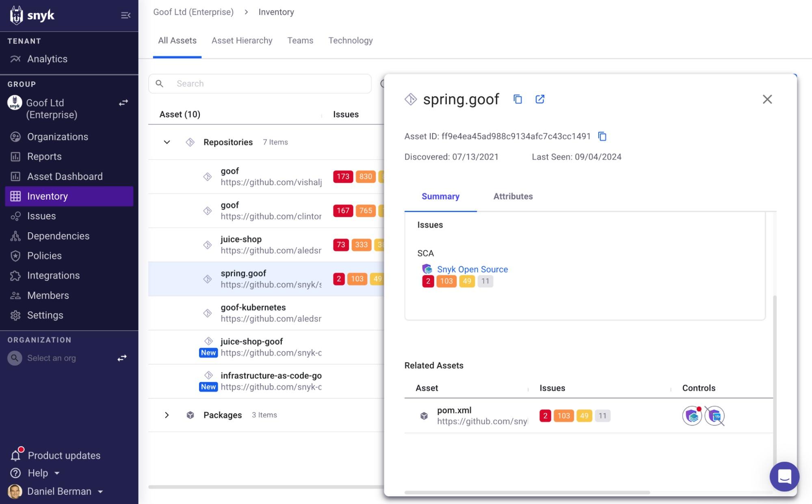Click medium badge 49 under Snyk Open Source

click(x=467, y=281)
